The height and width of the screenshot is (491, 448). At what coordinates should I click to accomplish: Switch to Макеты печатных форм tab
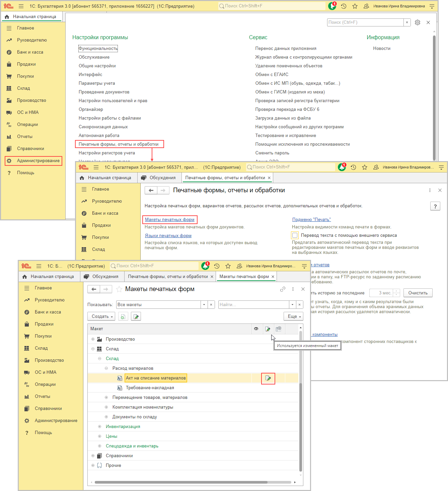tap(244, 276)
